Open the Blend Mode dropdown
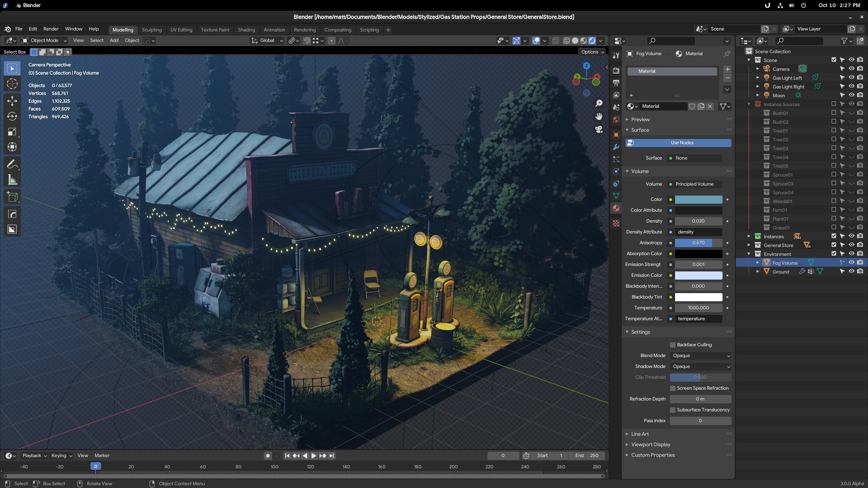 (701, 356)
